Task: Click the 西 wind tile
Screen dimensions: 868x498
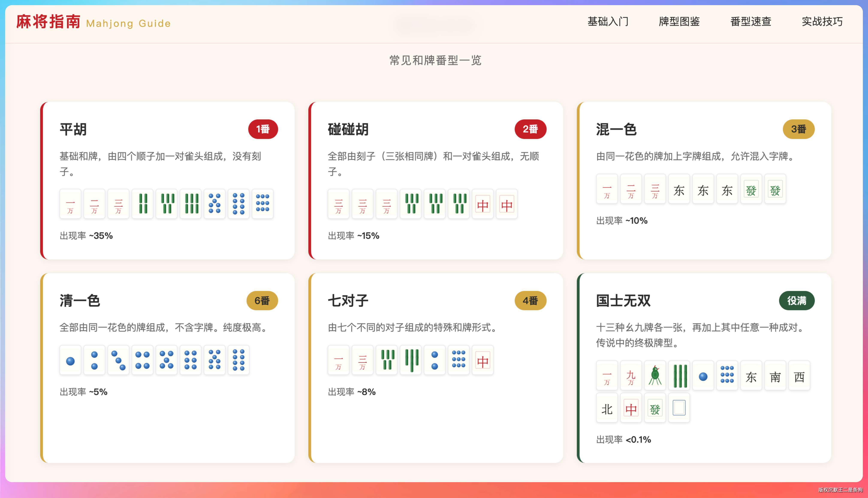Action: click(x=799, y=376)
